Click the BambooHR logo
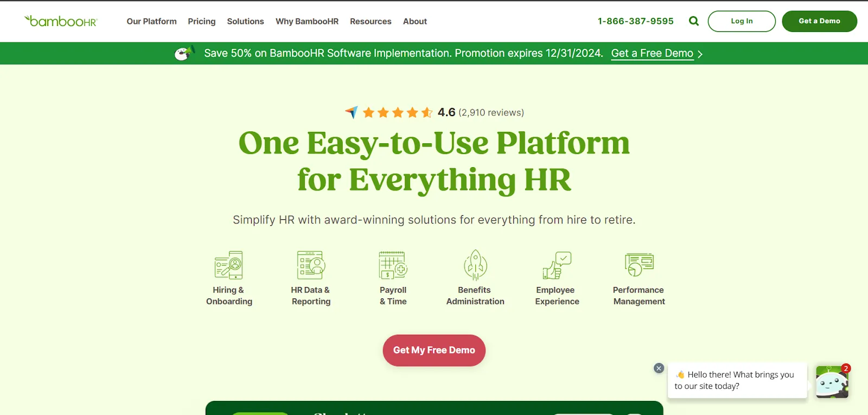 61,21
